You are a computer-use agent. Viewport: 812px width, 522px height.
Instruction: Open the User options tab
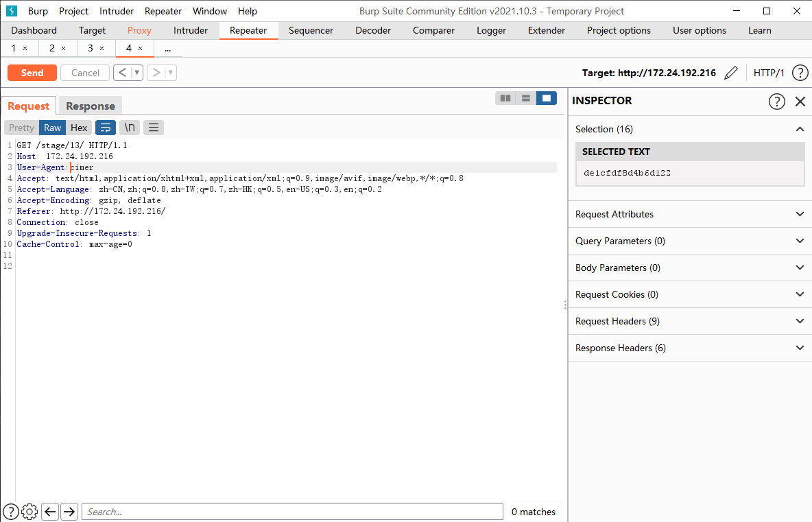click(x=699, y=31)
